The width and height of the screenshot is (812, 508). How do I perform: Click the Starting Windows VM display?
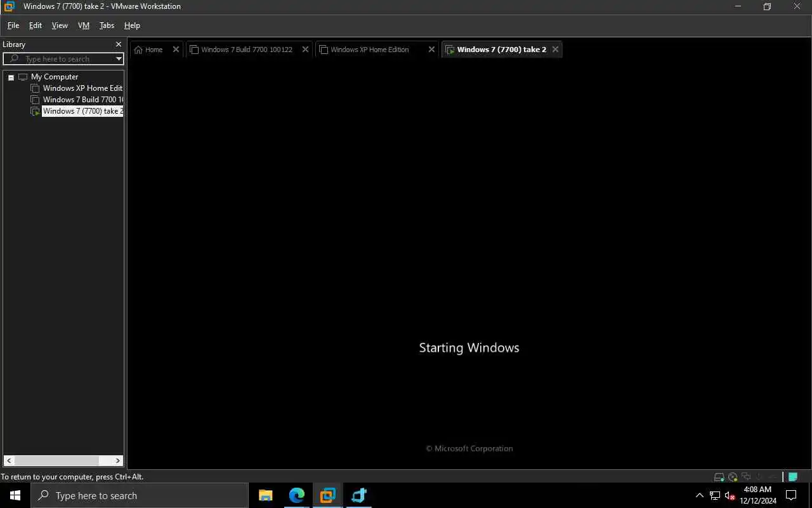(x=469, y=265)
